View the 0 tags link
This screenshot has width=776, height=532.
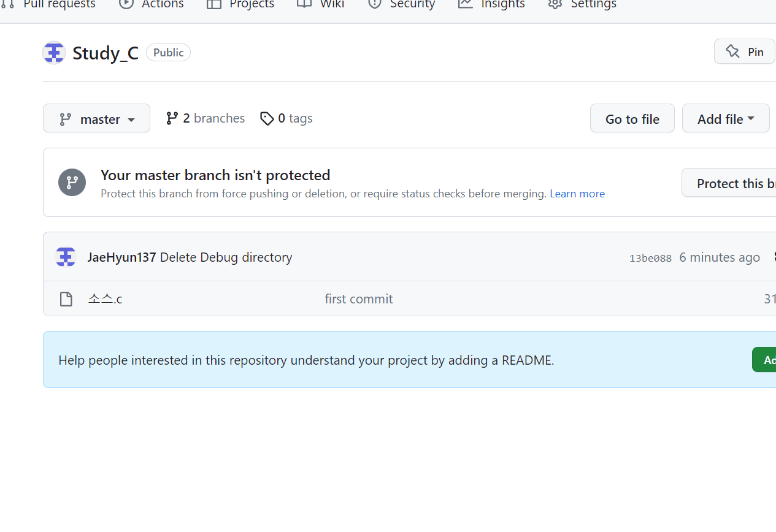click(x=286, y=118)
